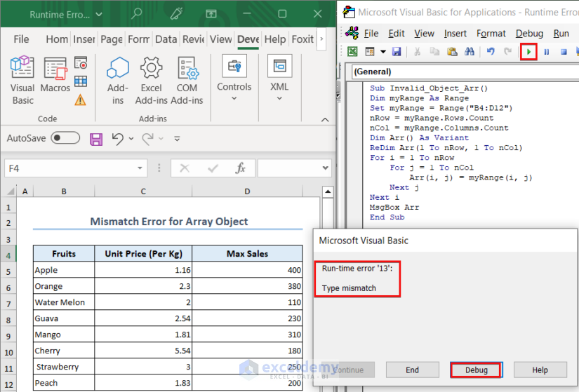Select column C header
Viewport: 579px width, 392px height.
pos(143,191)
